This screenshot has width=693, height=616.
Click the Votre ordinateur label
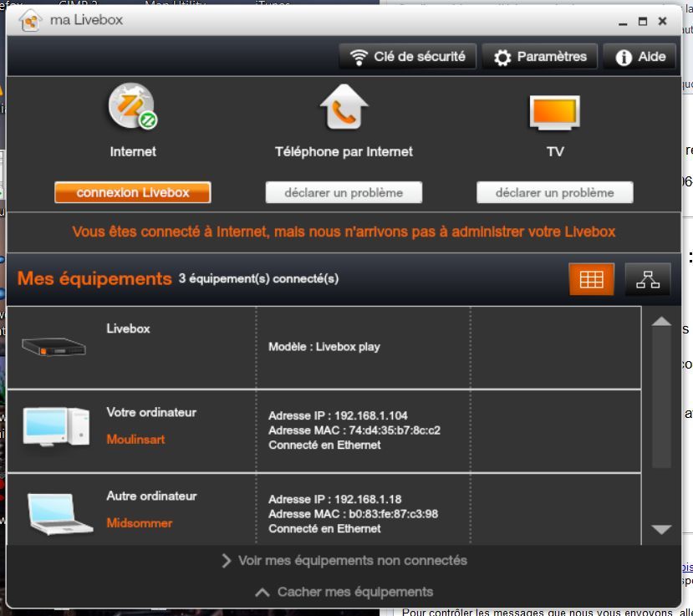point(151,412)
